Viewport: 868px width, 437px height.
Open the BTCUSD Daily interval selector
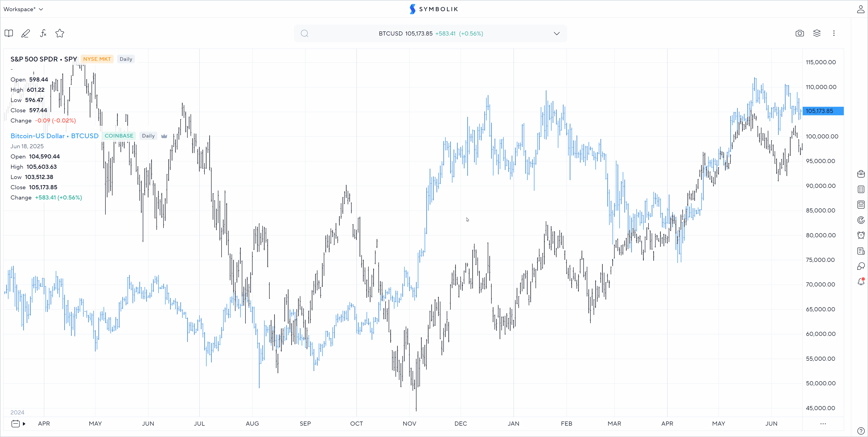(148, 136)
